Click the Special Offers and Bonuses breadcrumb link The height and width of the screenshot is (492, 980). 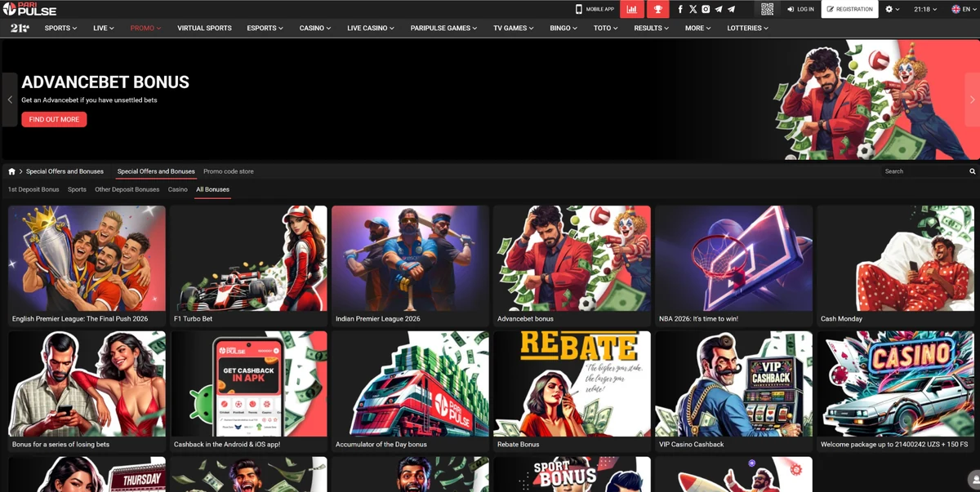tap(65, 171)
